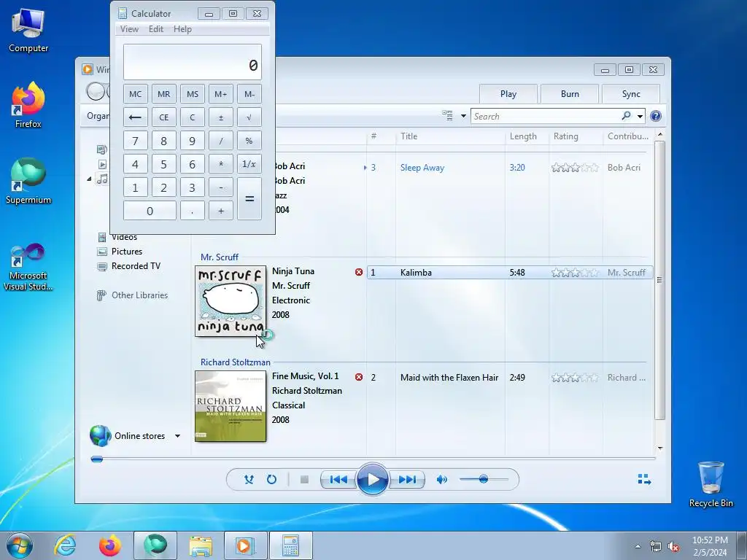The image size is (747, 560).
Task: Switch to Now Playing view
Action: tap(644, 479)
